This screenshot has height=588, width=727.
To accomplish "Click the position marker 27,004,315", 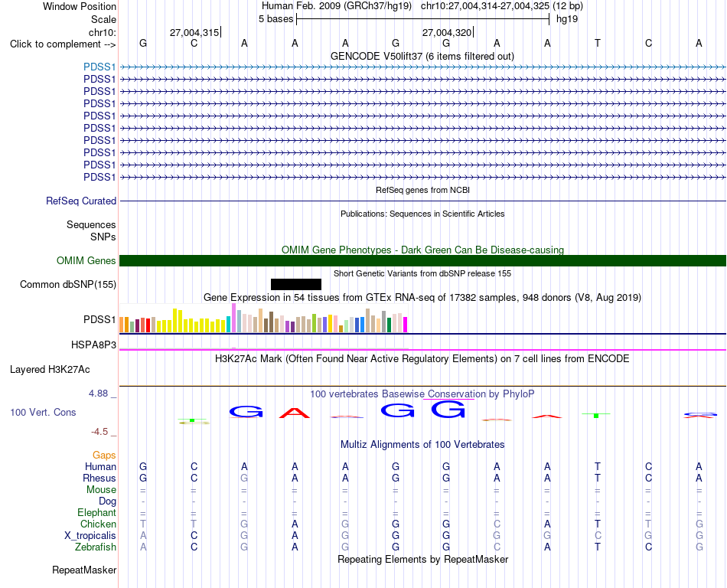I will click(194, 32).
